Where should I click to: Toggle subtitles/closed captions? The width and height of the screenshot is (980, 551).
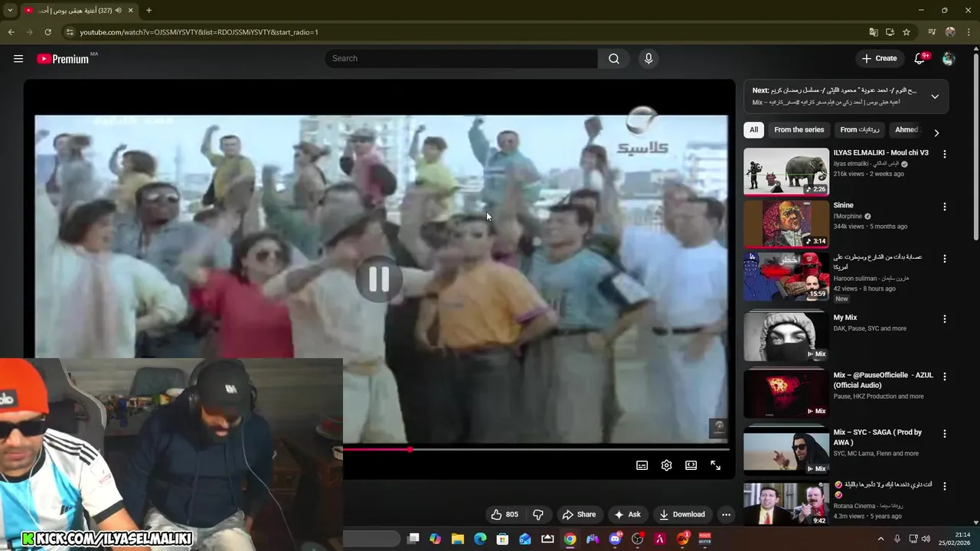642,465
